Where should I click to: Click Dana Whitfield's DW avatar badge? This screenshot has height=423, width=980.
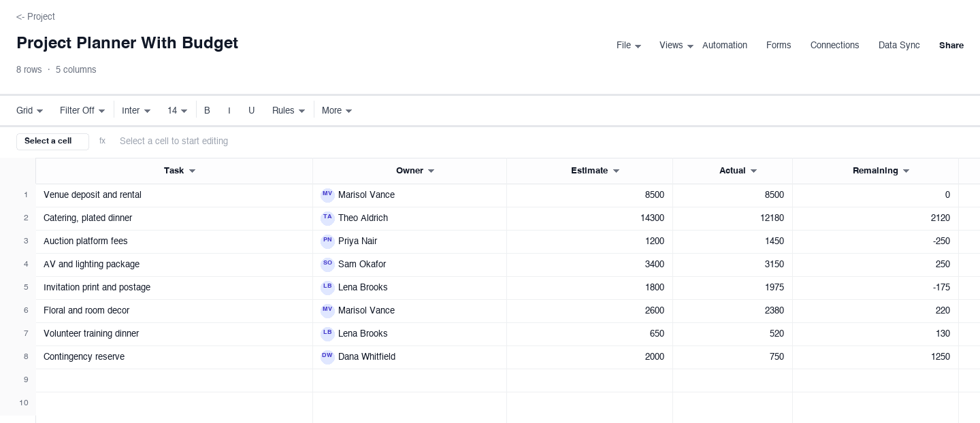(x=327, y=357)
